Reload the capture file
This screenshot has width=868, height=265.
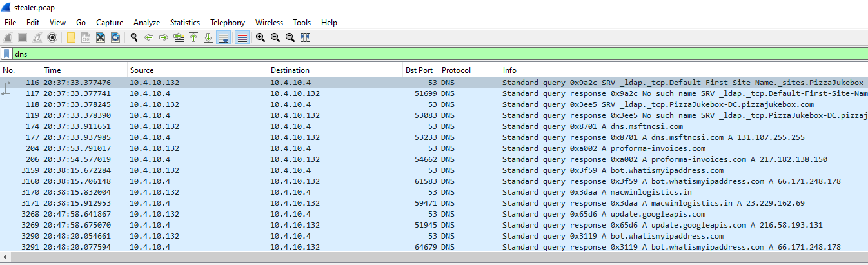pos(115,37)
